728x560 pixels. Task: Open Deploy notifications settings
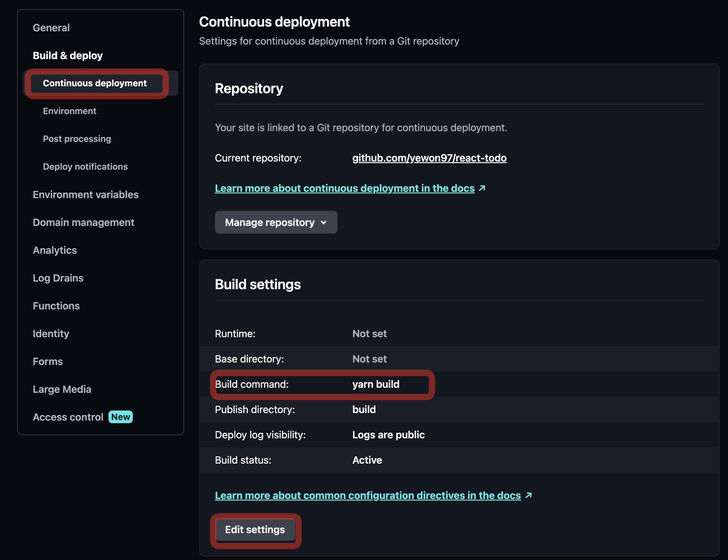(85, 167)
